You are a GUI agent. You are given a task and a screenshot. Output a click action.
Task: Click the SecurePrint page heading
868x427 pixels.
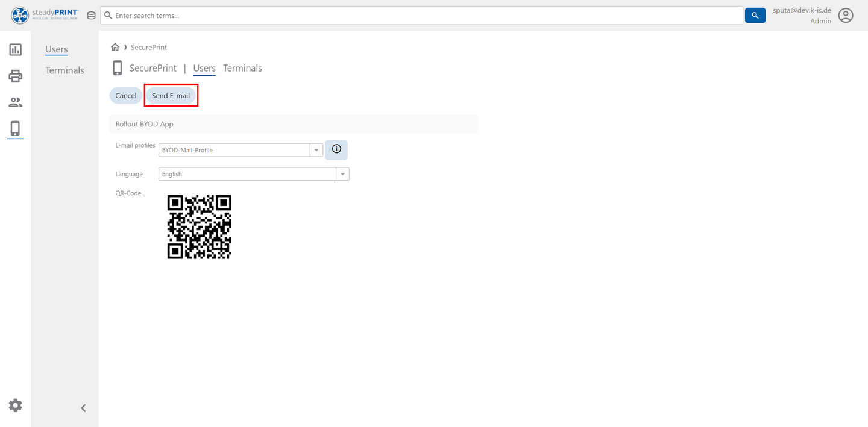click(x=153, y=68)
